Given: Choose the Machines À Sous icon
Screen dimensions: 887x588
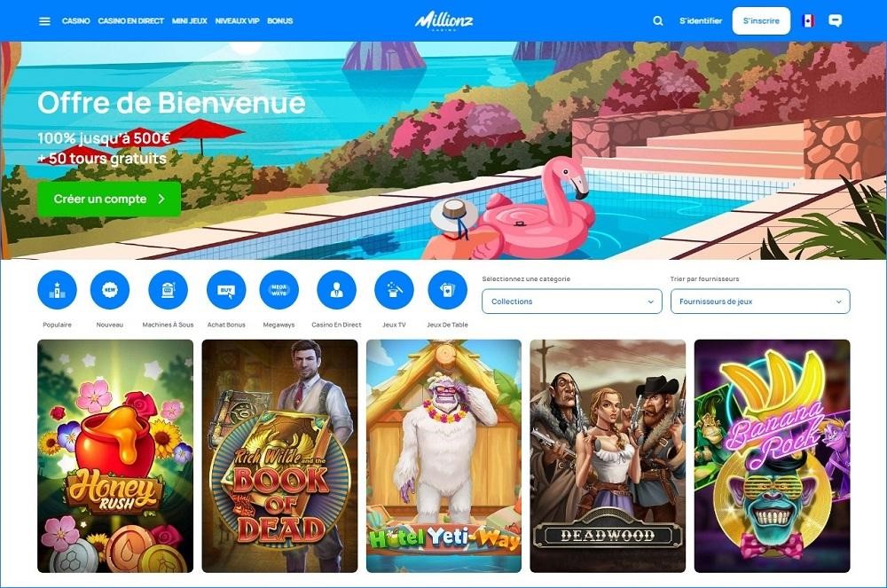Looking at the screenshot, I should 168,290.
